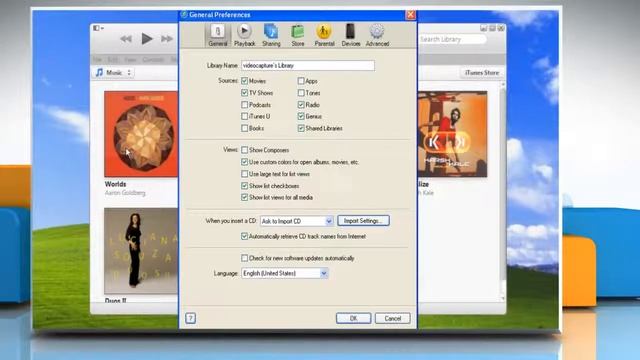640x360 pixels.
Task: Open the Store preferences tab
Action: point(298,35)
